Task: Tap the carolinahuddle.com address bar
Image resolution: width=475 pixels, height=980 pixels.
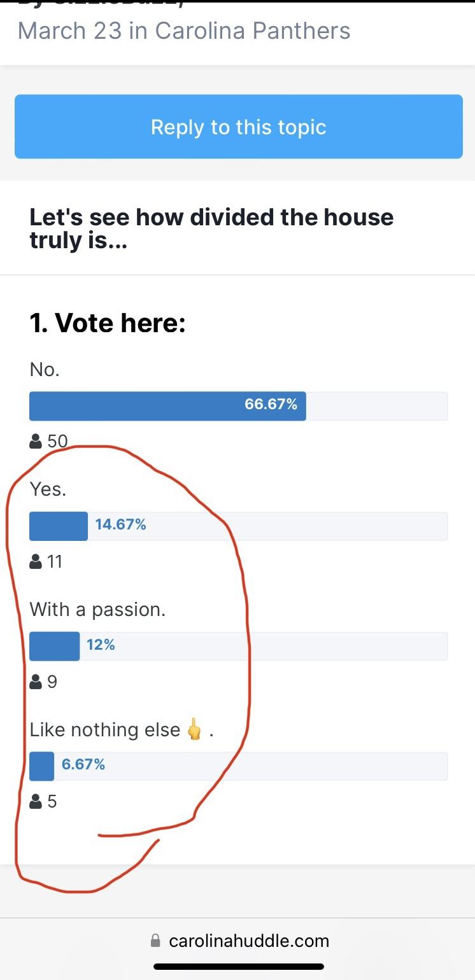Action: (x=240, y=941)
